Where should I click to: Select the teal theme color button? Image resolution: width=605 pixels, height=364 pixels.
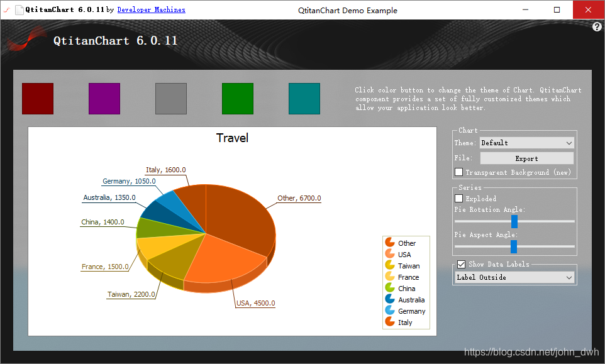304,99
